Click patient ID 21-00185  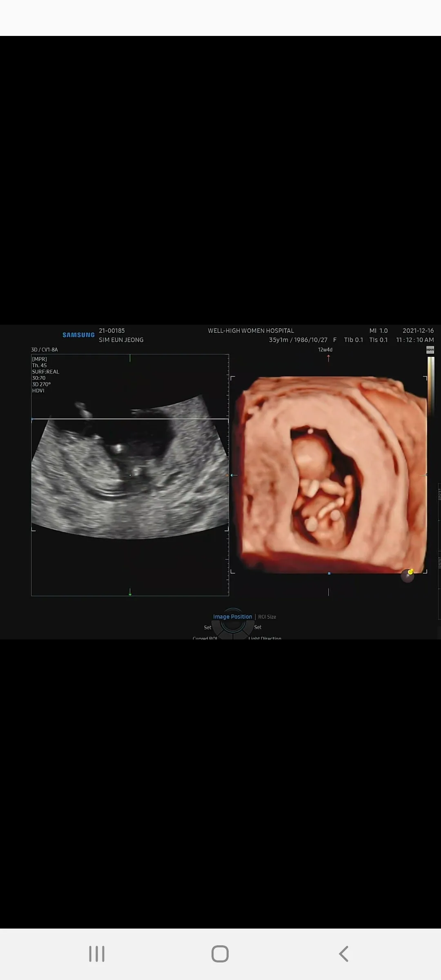112,331
